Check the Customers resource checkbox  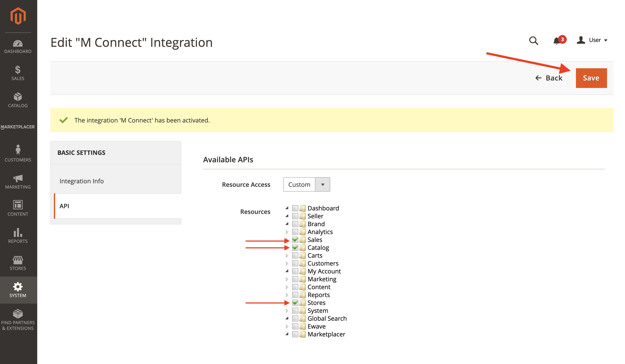[x=295, y=263]
